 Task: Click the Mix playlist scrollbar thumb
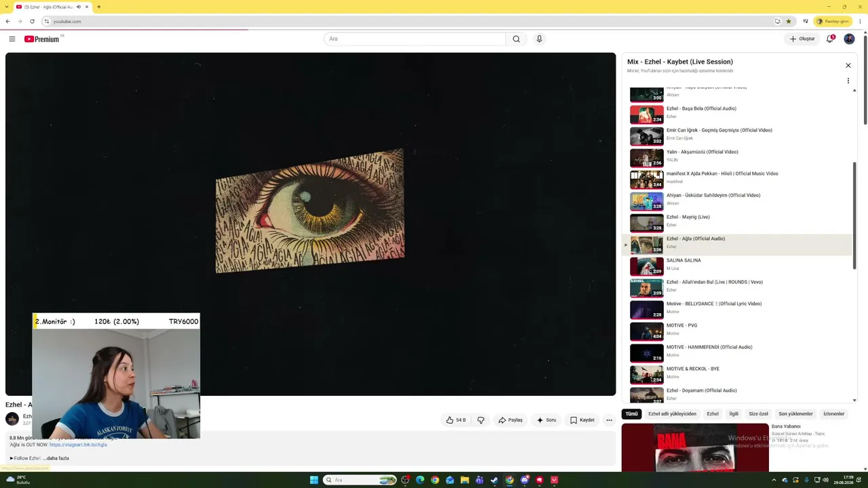click(x=854, y=216)
